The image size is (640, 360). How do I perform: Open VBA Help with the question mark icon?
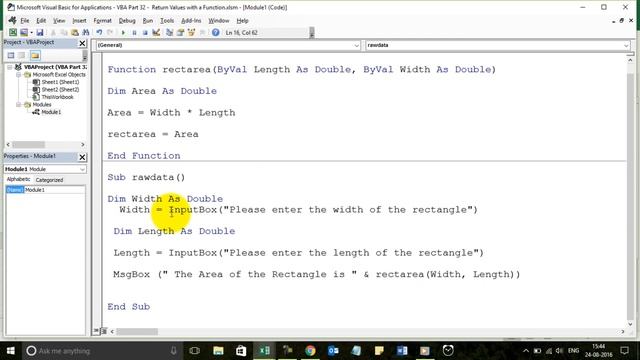point(216,32)
